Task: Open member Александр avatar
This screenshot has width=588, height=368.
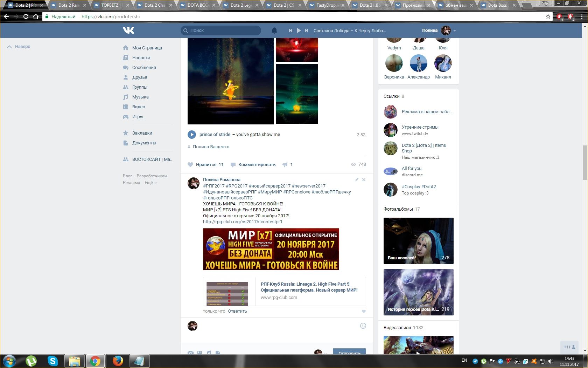Action: point(419,63)
